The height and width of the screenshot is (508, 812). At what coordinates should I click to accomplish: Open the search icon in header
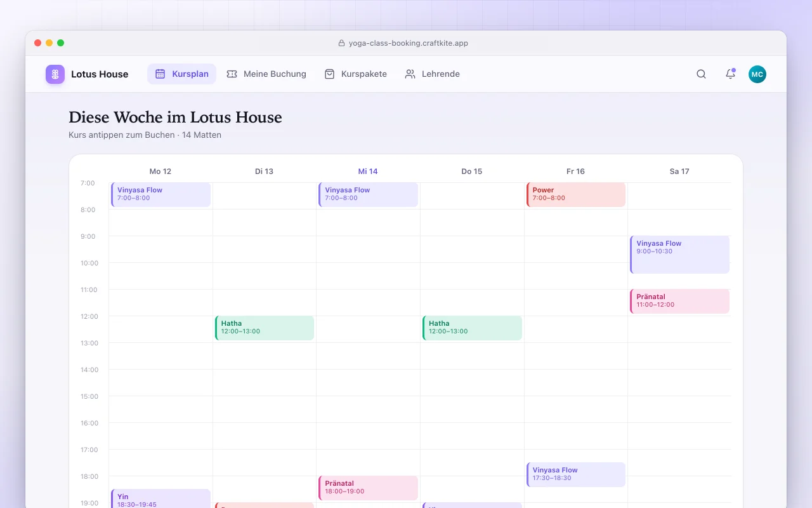click(x=701, y=74)
